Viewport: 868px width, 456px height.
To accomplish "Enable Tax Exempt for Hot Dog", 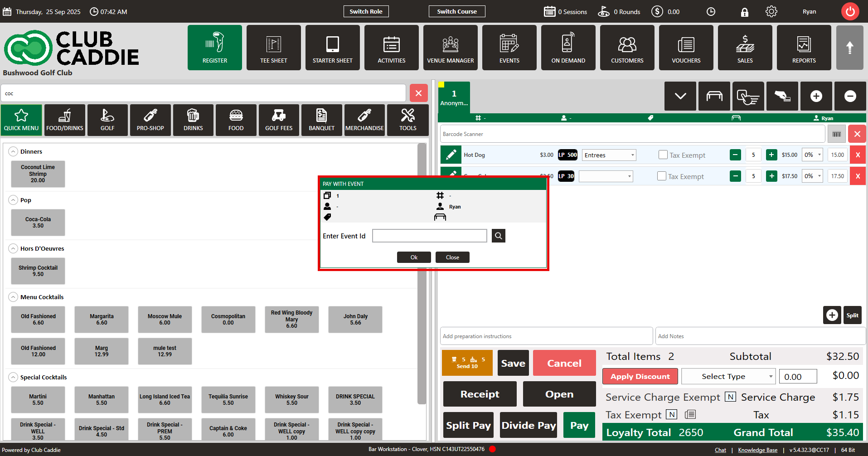I will point(663,155).
